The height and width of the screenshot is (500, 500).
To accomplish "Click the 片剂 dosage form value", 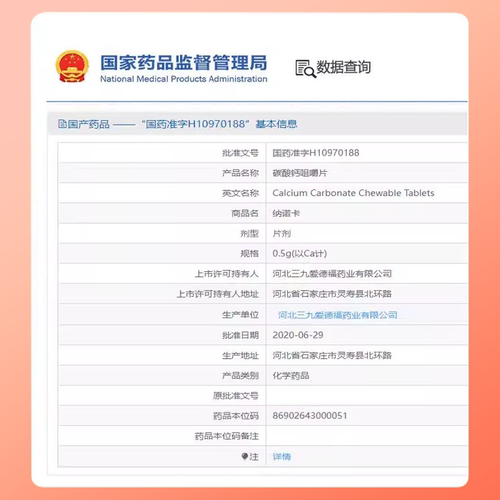I will [282, 233].
